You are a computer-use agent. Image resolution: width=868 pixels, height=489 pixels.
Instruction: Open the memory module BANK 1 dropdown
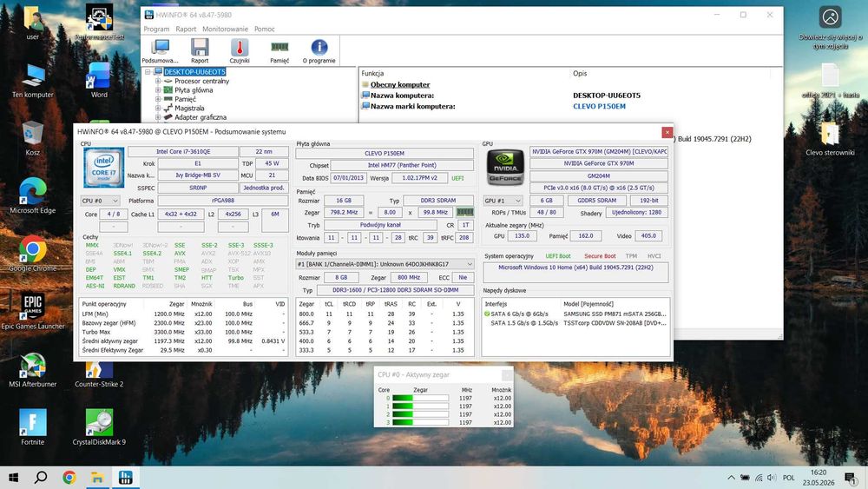[x=385, y=264]
